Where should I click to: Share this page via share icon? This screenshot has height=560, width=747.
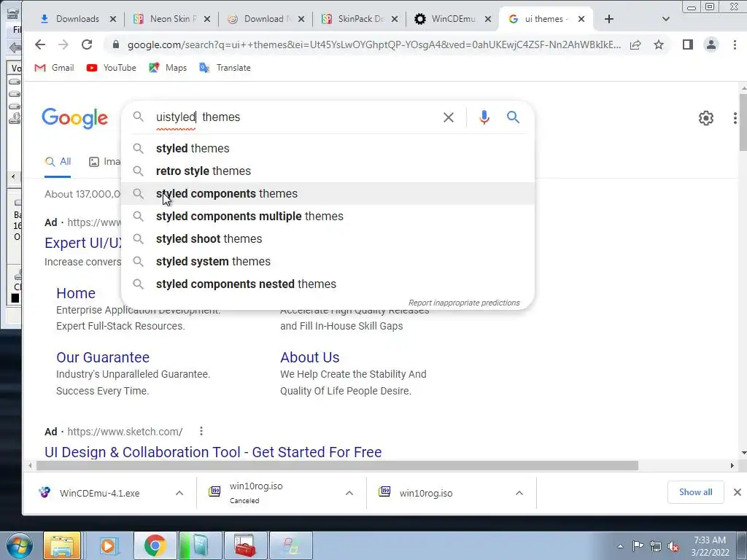635,44
